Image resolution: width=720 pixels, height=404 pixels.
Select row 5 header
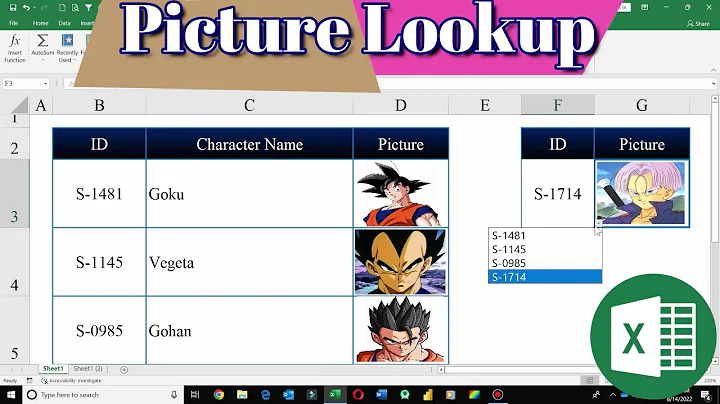click(15, 330)
